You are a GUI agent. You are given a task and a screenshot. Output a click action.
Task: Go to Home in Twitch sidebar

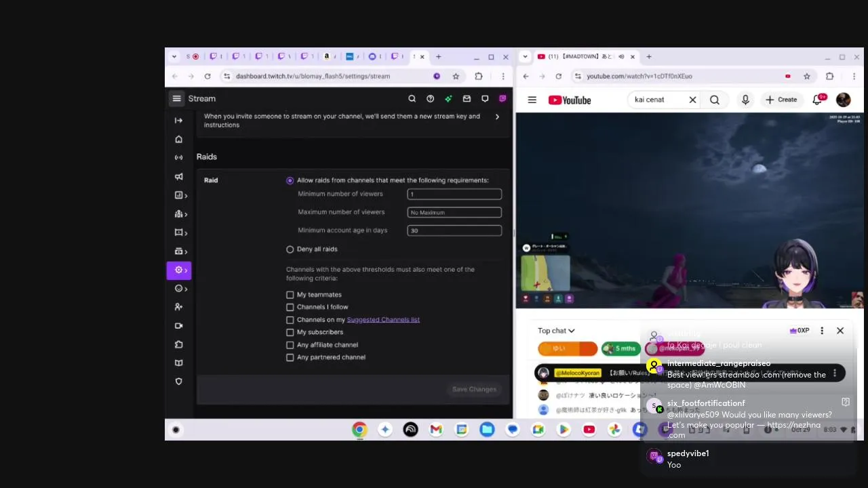178,139
